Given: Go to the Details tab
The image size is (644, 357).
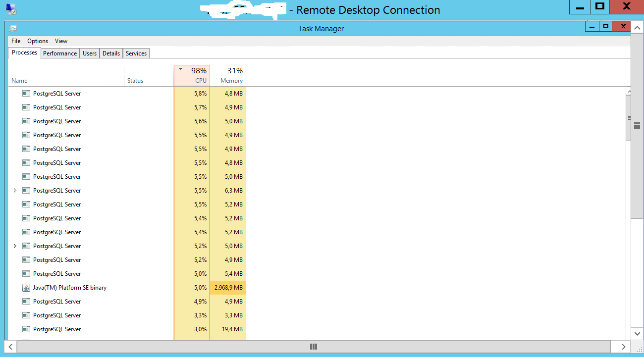Looking at the screenshot, I should pos(111,53).
